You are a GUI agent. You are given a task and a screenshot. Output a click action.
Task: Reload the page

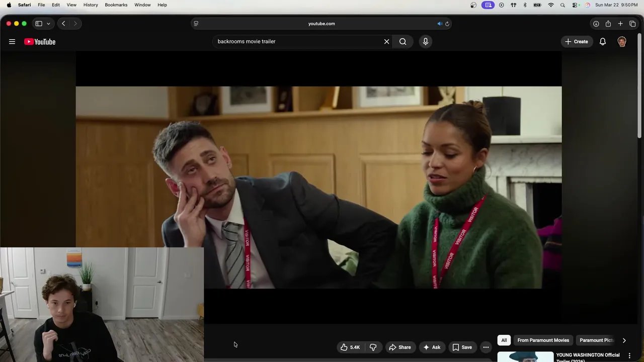pos(447,24)
